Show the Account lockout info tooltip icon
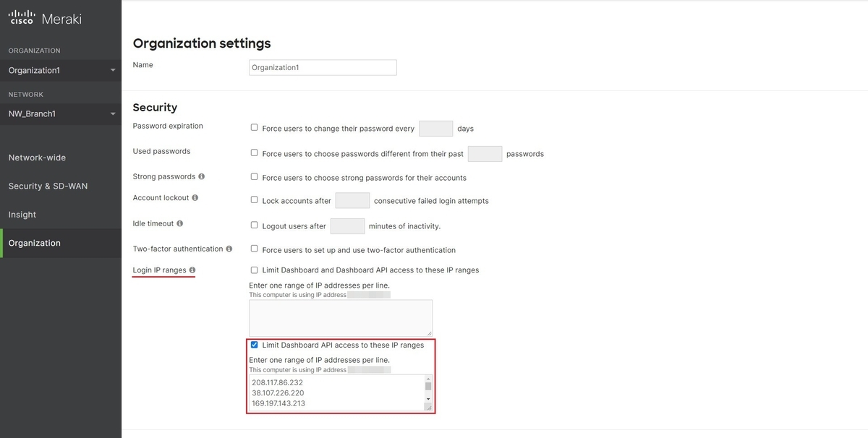 pyautogui.click(x=195, y=198)
